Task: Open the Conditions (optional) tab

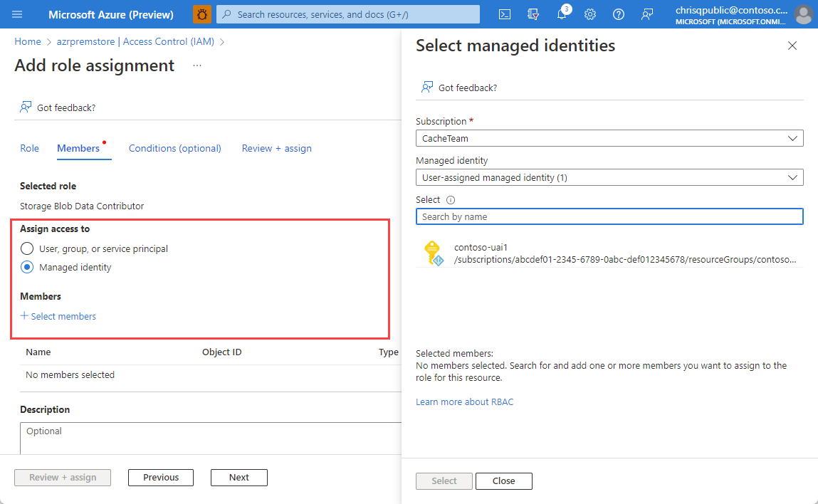Action: click(x=174, y=148)
